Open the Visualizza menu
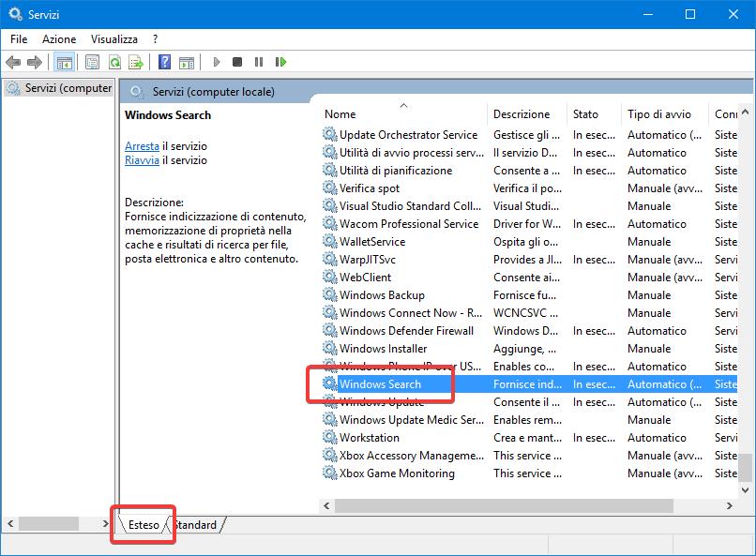The height and width of the screenshot is (556, 756). [114, 39]
